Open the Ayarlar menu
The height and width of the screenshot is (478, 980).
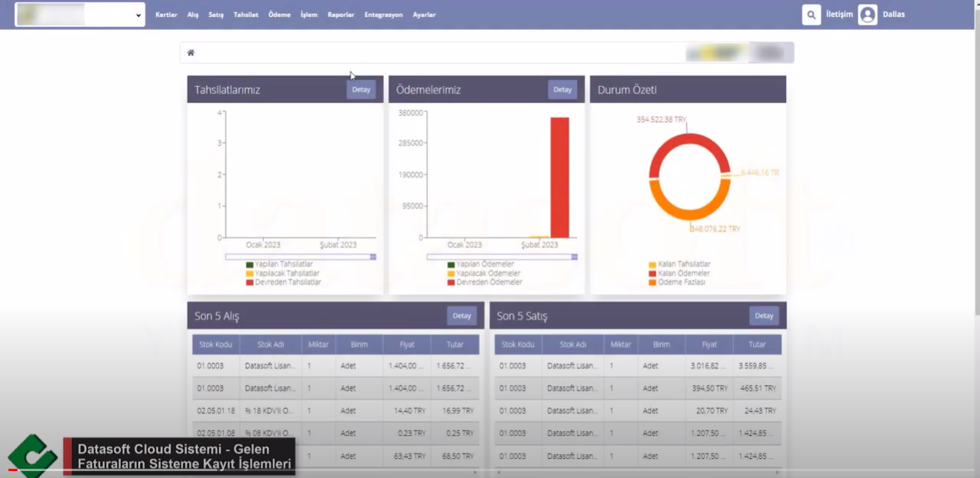[424, 15]
